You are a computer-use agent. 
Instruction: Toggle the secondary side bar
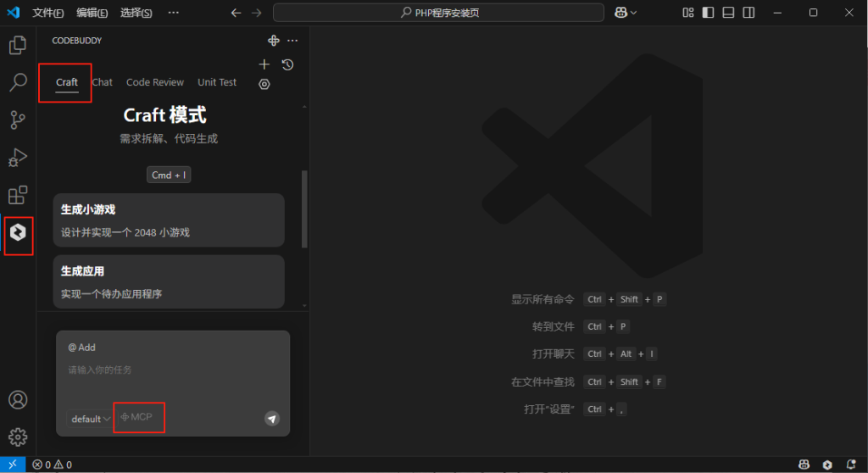748,13
